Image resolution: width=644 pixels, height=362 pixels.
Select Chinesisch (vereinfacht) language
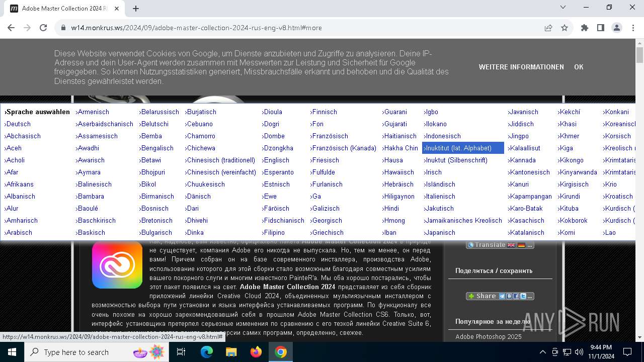[x=221, y=172]
